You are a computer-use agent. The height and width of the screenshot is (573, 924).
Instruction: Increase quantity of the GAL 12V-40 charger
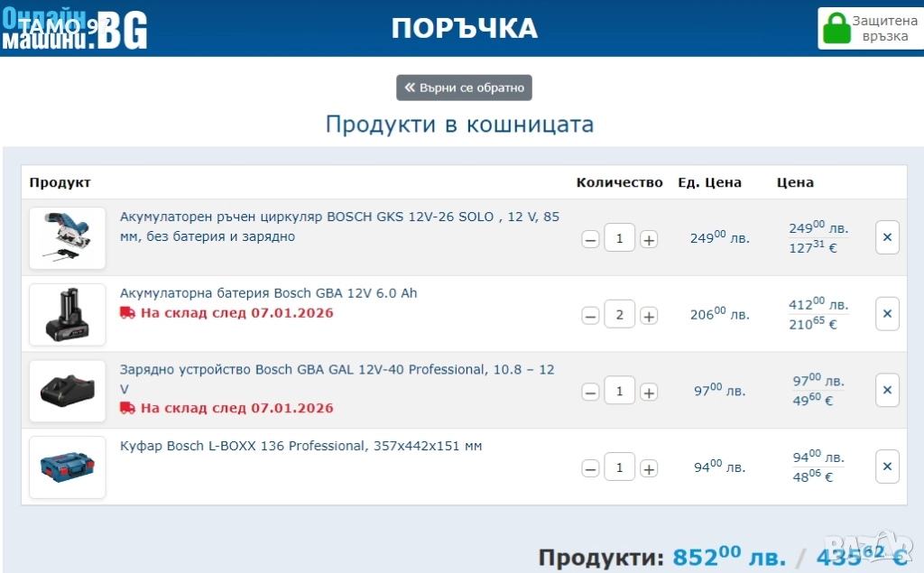click(649, 393)
